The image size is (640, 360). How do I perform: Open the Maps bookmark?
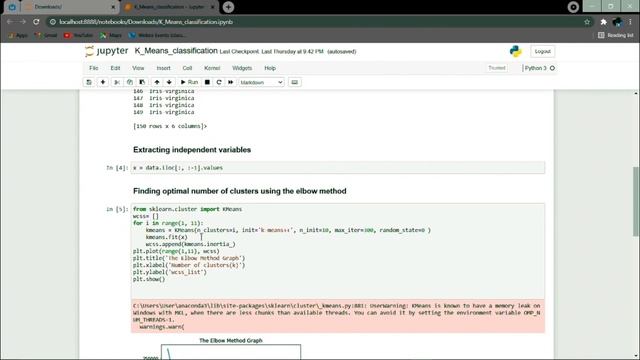tap(111, 36)
